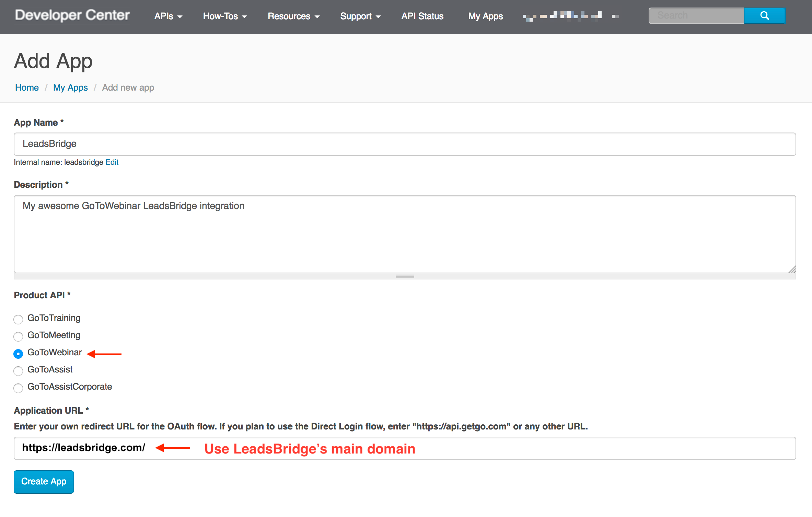Click the Developer Center logo title
The image size is (812, 517).
coord(72,15)
